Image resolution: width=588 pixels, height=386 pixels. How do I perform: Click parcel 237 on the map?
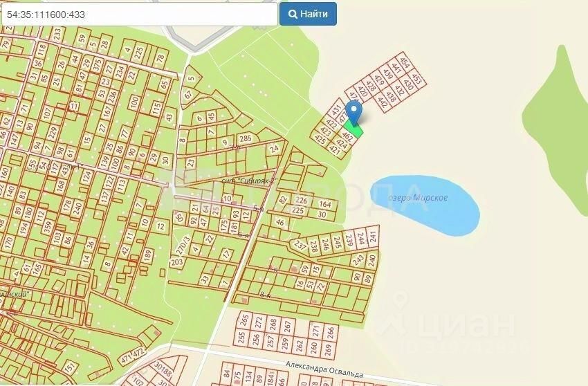click(300, 245)
